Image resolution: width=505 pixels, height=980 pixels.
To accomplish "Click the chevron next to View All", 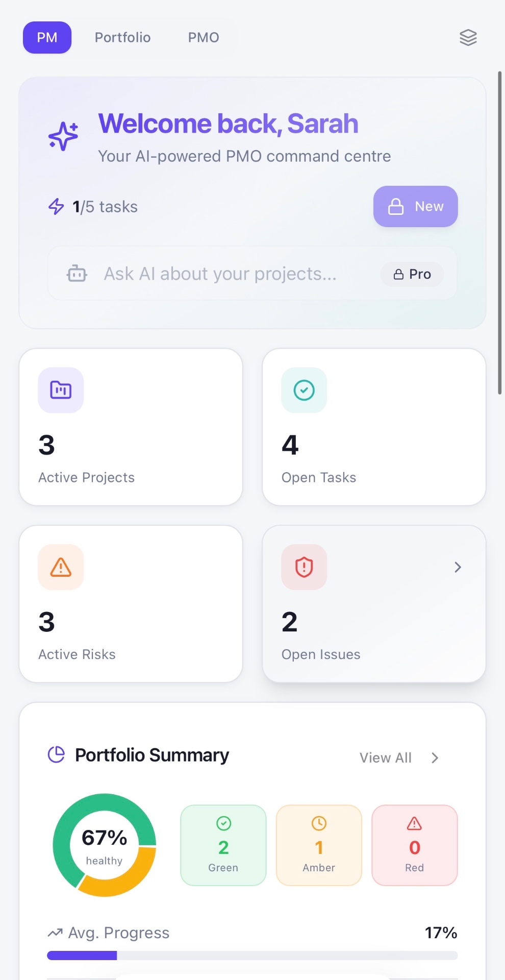I will 435,758.
